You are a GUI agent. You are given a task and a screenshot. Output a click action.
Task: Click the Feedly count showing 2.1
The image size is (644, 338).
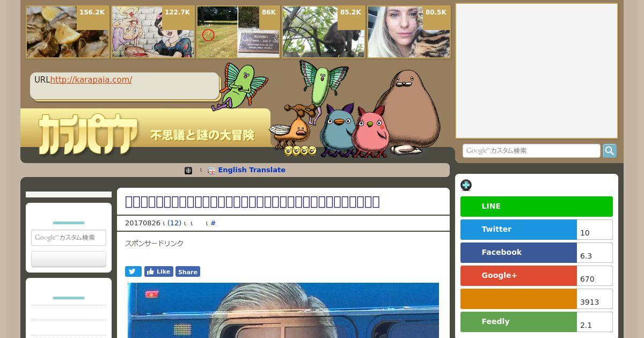pos(595,322)
